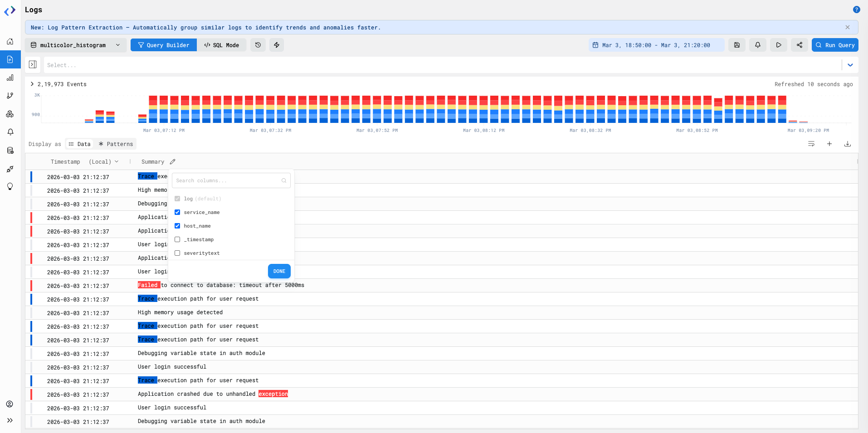Open the Metrics panel from the sidebar
This screenshot has height=433, width=868.
(x=10, y=78)
